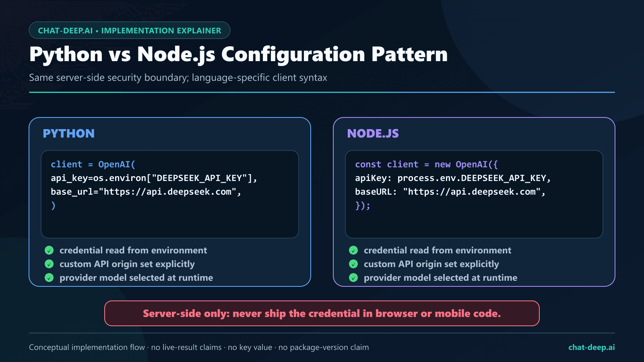Click the CHAT-DEEP.AI Implementation Explainer badge
This screenshot has width=644, height=362.
tap(130, 31)
